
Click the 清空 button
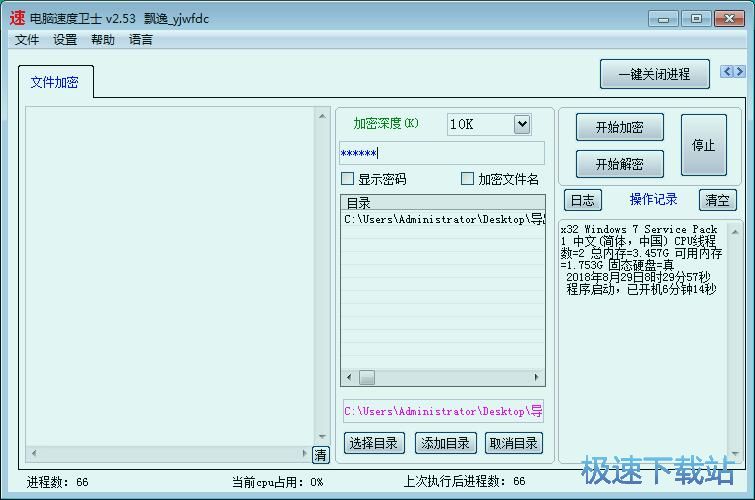tap(717, 200)
